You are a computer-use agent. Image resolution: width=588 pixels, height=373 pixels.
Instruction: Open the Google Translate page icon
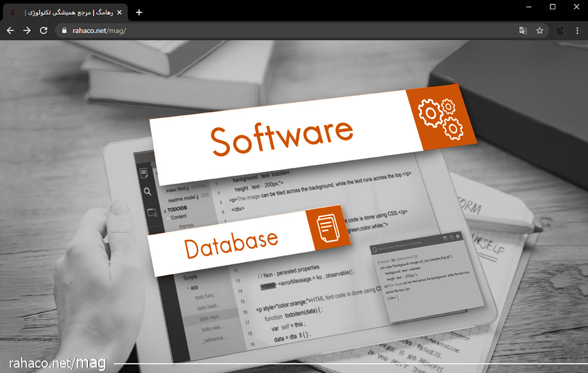coord(523,30)
